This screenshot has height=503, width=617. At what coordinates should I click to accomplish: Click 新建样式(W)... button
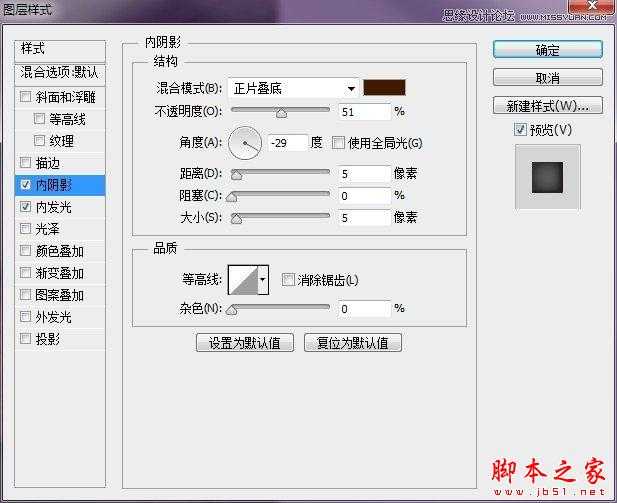(x=548, y=105)
